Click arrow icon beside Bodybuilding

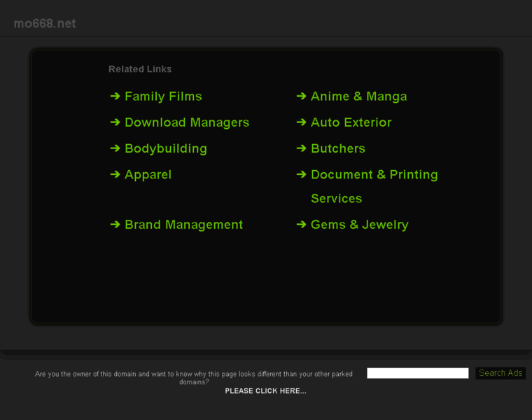(x=115, y=148)
